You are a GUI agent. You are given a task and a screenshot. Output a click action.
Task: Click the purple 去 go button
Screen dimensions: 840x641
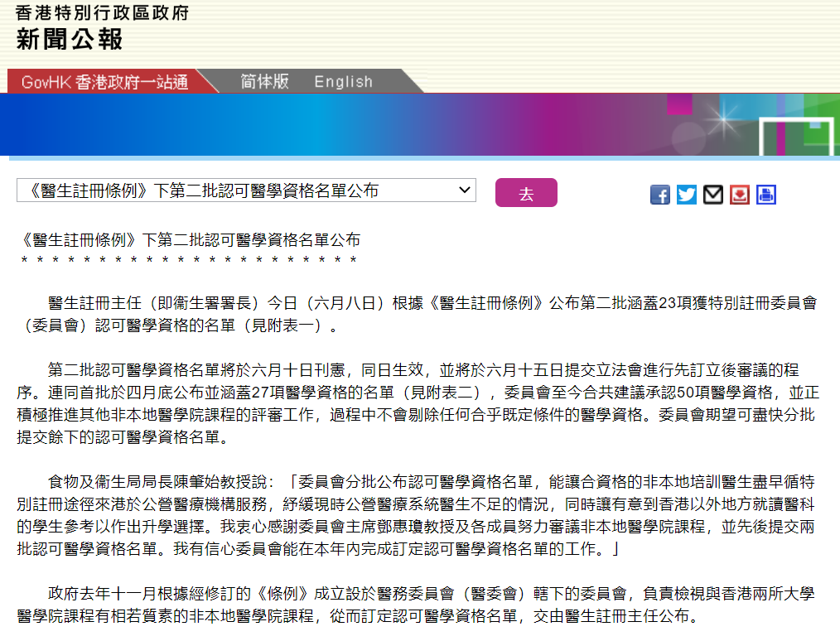526,193
